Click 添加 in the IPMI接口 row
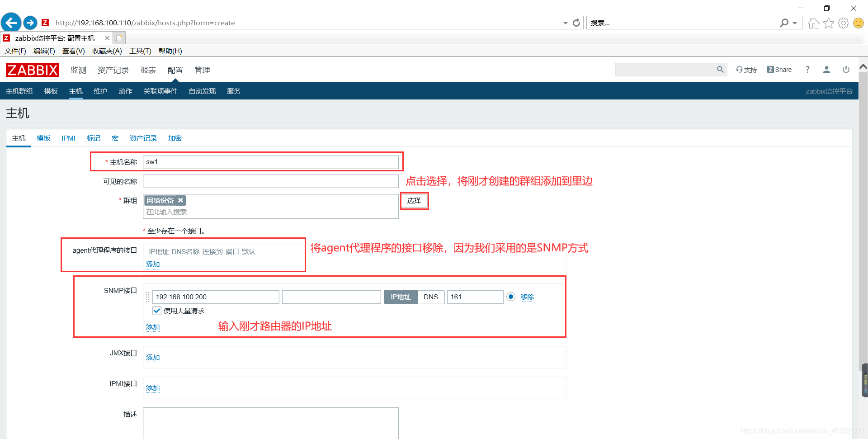The height and width of the screenshot is (439, 868). point(153,387)
